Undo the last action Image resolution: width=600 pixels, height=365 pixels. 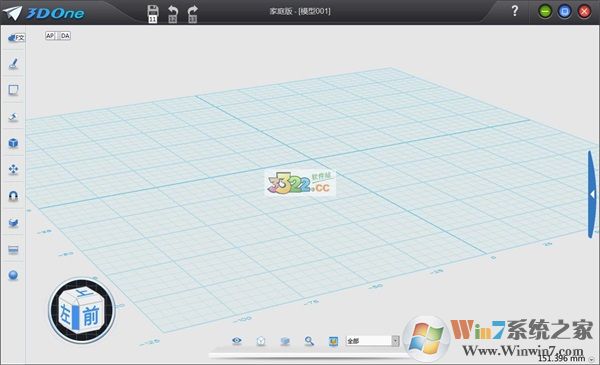(173, 14)
